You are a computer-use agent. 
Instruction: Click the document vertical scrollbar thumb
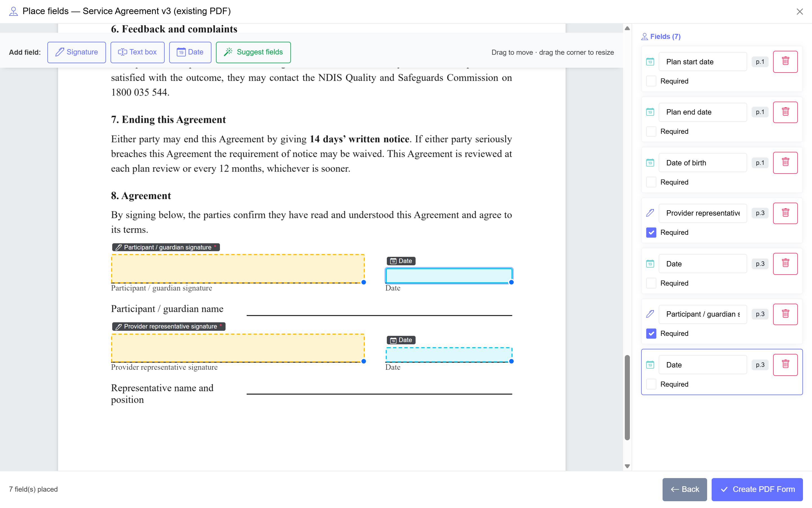[627, 397]
